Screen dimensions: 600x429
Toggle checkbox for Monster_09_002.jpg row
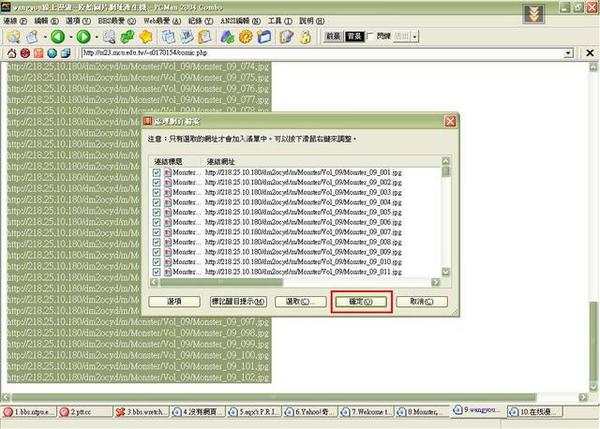[157, 183]
